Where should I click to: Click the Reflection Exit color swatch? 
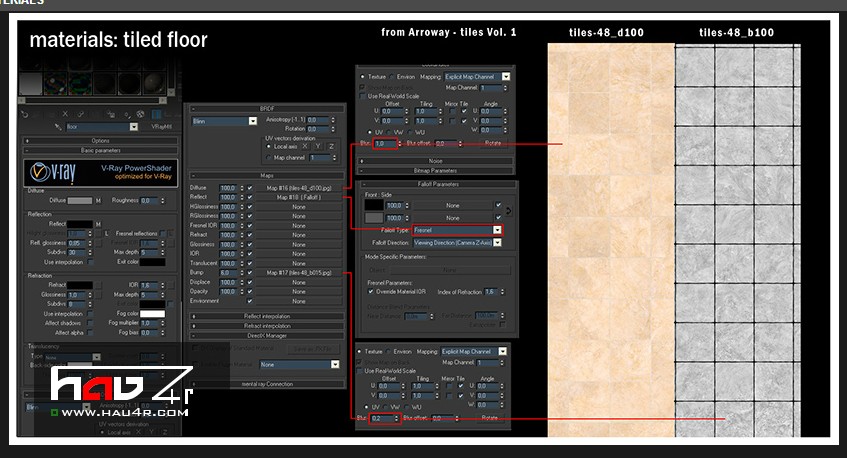(x=152, y=262)
